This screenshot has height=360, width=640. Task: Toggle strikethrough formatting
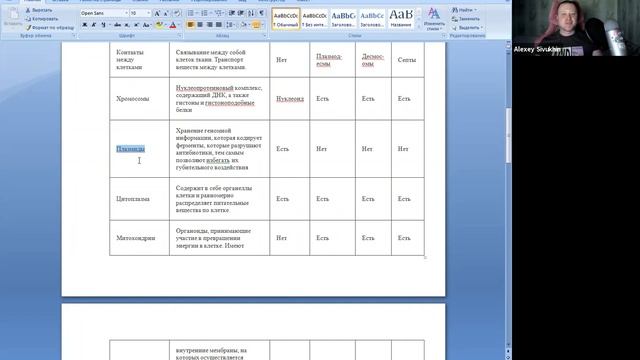coord(118,25)
